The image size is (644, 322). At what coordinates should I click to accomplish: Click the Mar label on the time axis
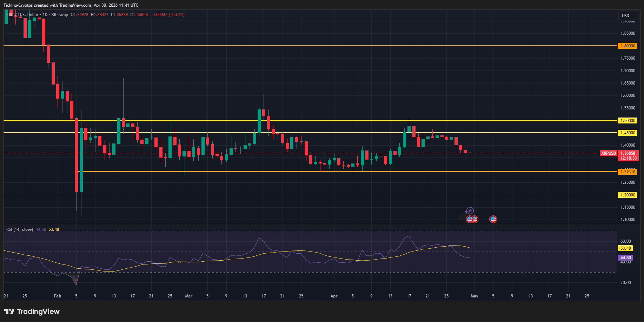[x=189, y=296]
